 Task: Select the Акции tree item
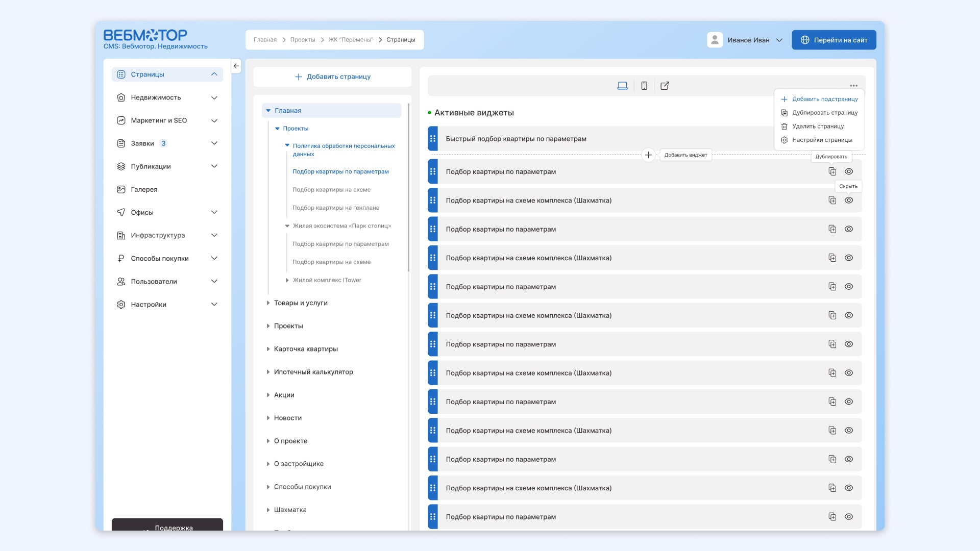coord(284,395)
